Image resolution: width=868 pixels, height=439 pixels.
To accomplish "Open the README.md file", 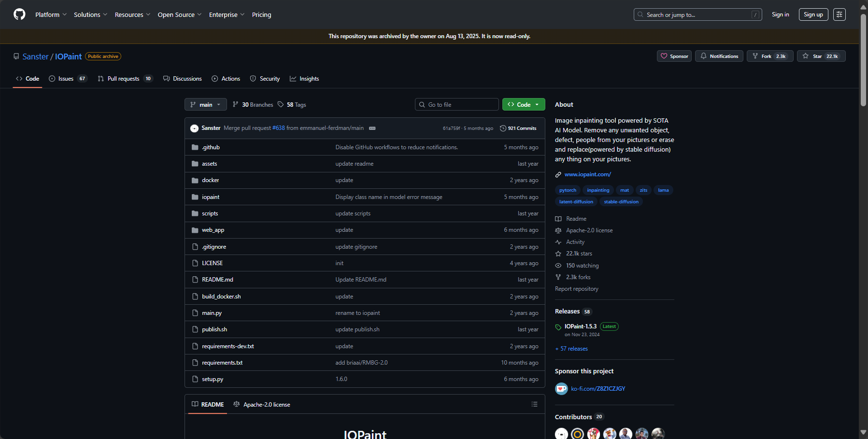I will tap(217, 280).
